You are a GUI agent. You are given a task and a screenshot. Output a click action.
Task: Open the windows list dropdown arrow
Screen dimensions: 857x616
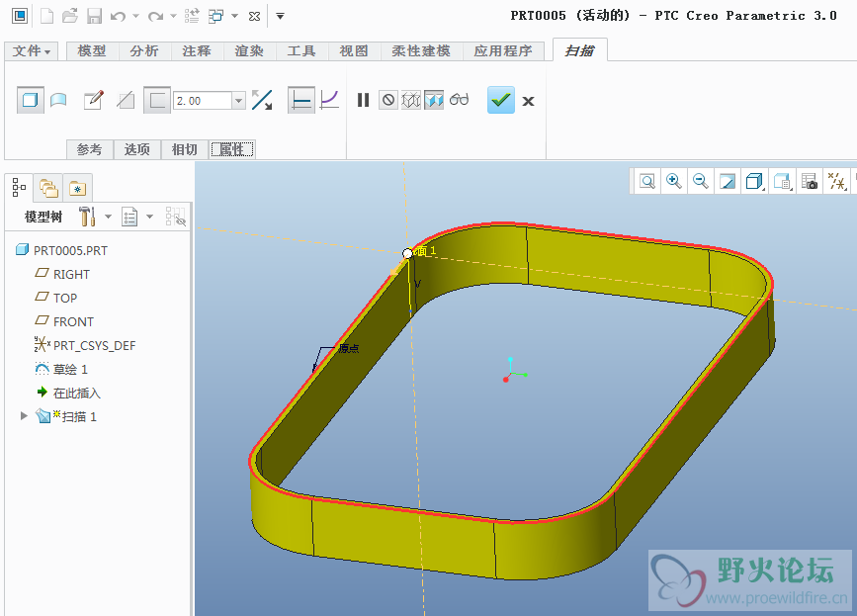[x=234, y=17]
